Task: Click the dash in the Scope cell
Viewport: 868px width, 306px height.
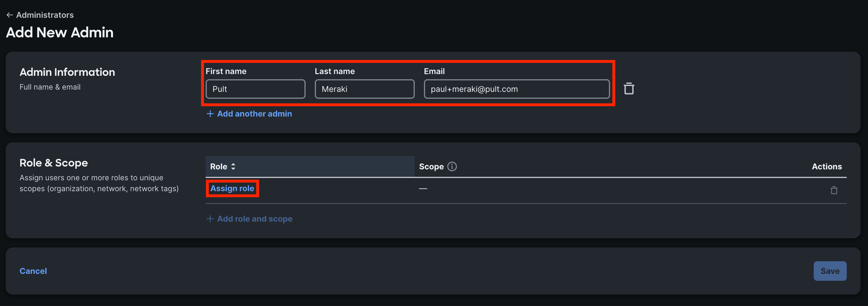Action: point(423,189)
